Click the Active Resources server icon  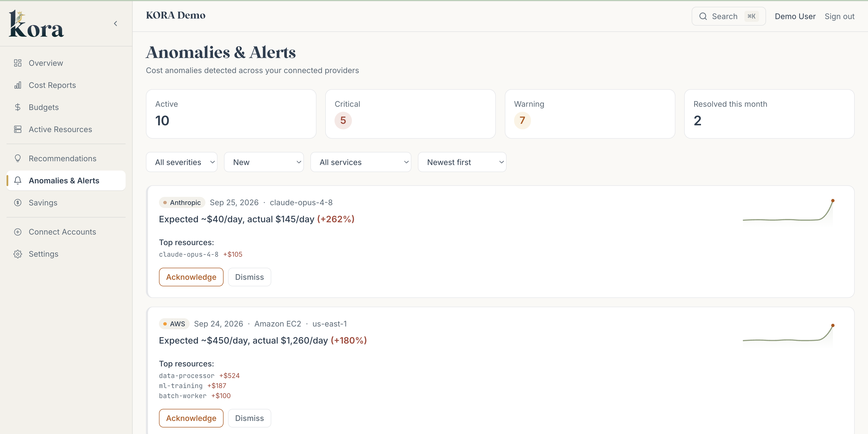coord(18,129)
